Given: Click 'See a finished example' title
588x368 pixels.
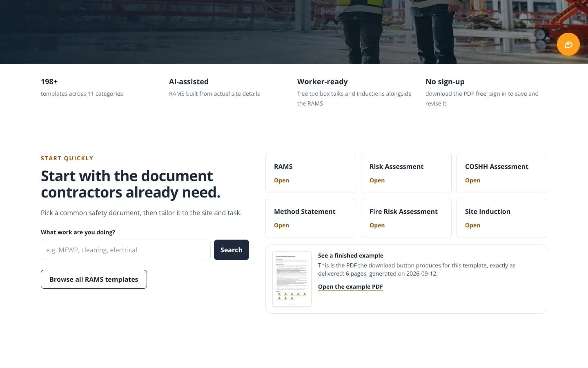Looking at the screenshot, I should coord(351,256).
